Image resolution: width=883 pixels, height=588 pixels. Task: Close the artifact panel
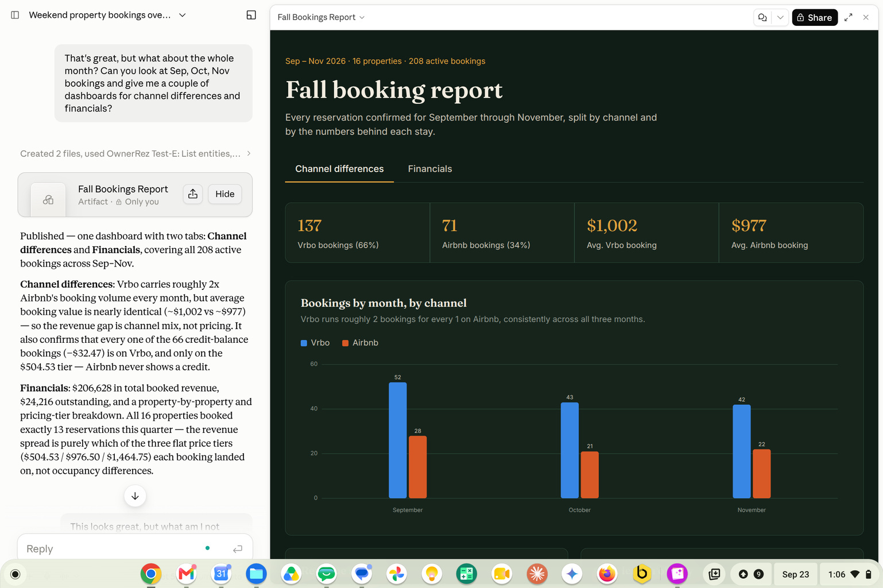(866, 17)
